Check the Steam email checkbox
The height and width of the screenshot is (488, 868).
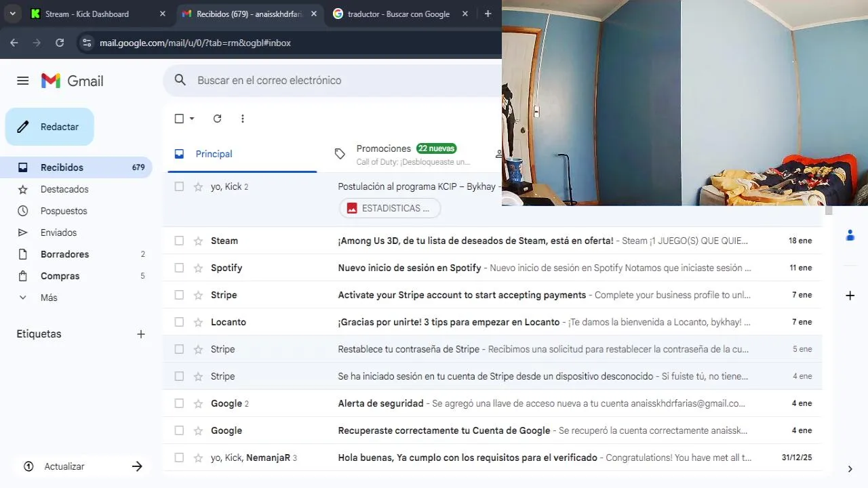(179, 241)
